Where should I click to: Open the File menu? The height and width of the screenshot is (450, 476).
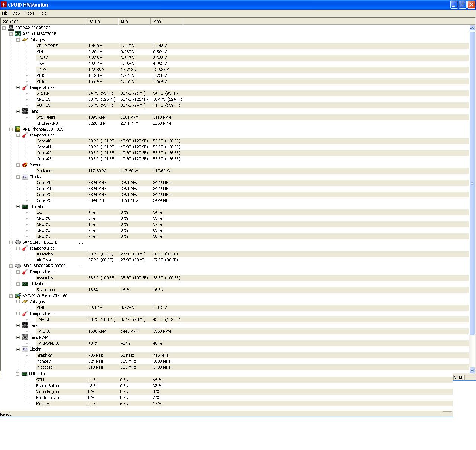tap(5, 13)
